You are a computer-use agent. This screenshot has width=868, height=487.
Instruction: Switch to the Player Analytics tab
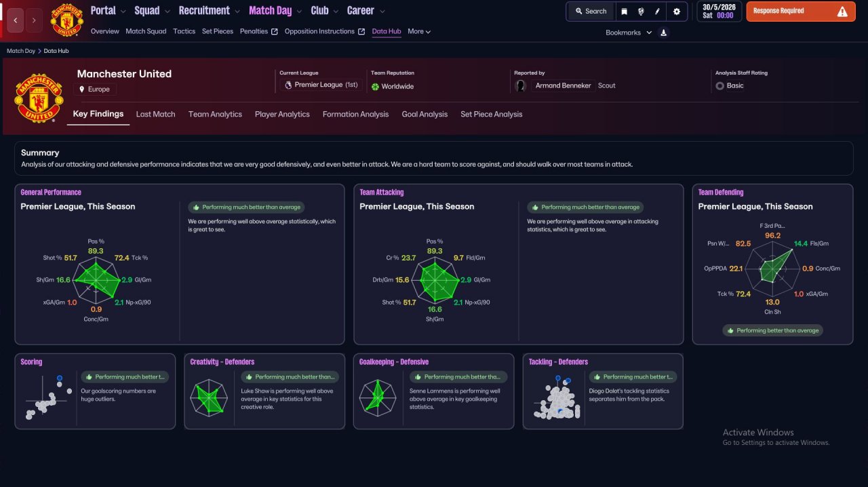(282, 115)
